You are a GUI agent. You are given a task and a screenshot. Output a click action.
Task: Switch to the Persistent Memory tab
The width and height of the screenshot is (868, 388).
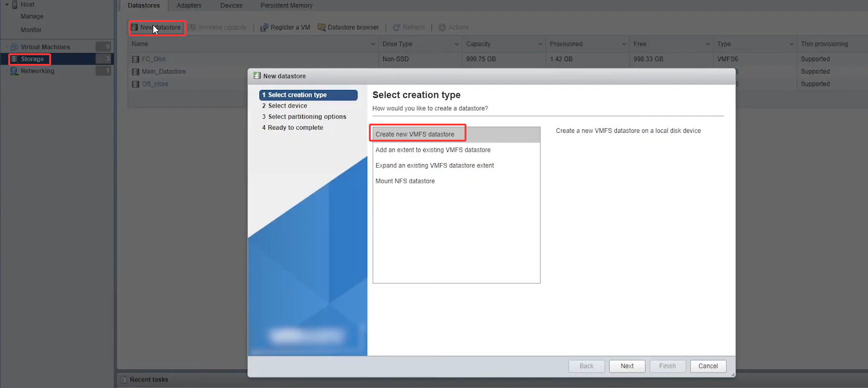[x=287, y=6]
